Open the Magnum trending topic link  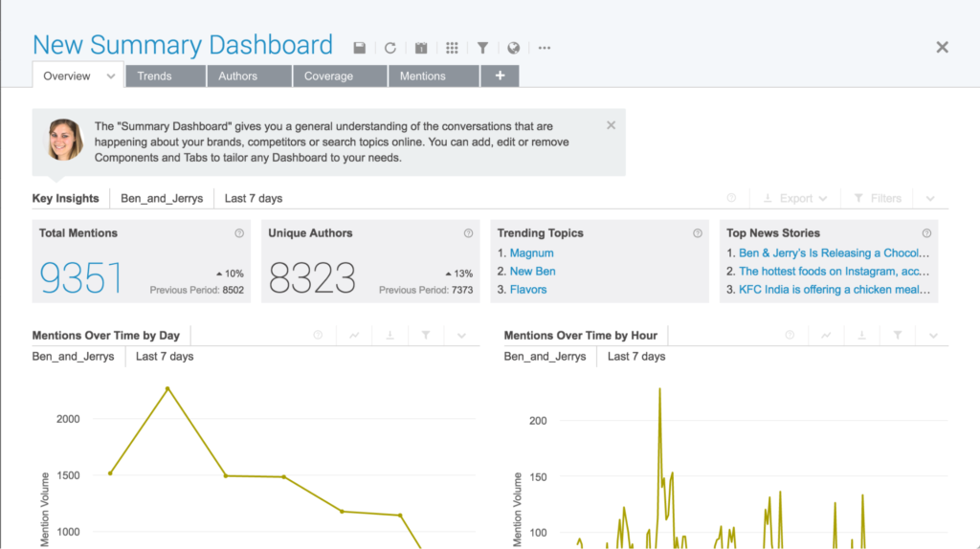(531, 253)
